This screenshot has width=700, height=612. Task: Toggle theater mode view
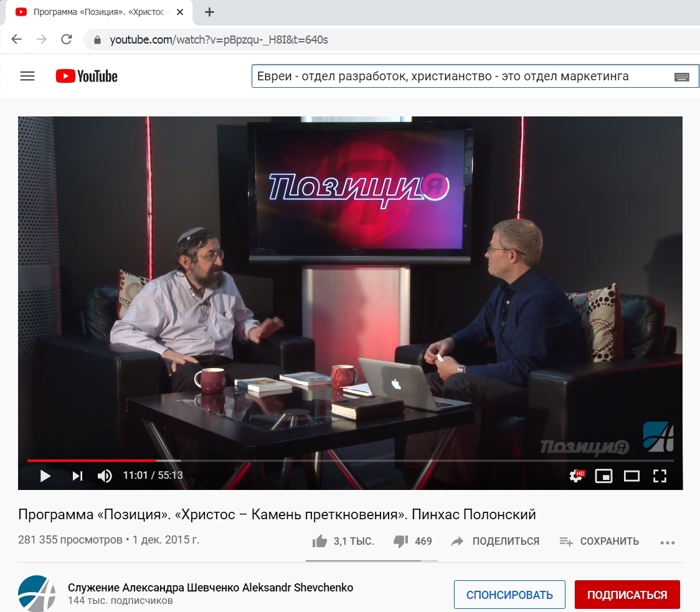631,476
